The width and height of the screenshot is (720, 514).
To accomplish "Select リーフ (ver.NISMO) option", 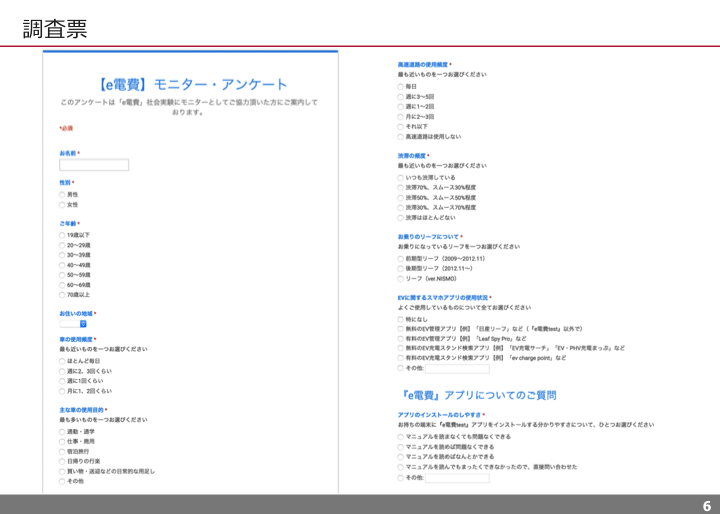I will (400, 279).
